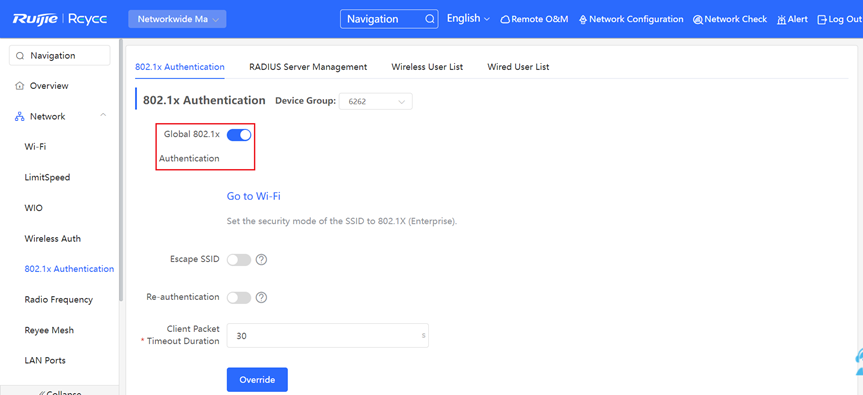Image resolution: width=863 pixels, height=395 pixels.
Task: Open Overview in the sidebar
Action: pos(49,86)
